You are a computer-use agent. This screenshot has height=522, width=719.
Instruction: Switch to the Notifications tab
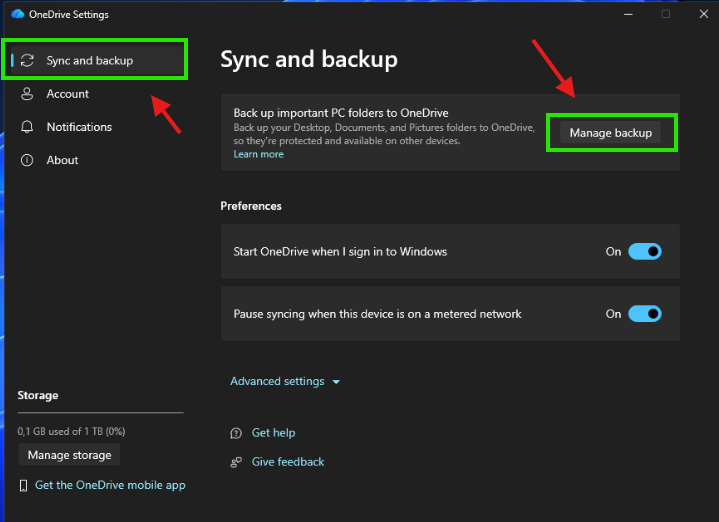tap(79, 127)
